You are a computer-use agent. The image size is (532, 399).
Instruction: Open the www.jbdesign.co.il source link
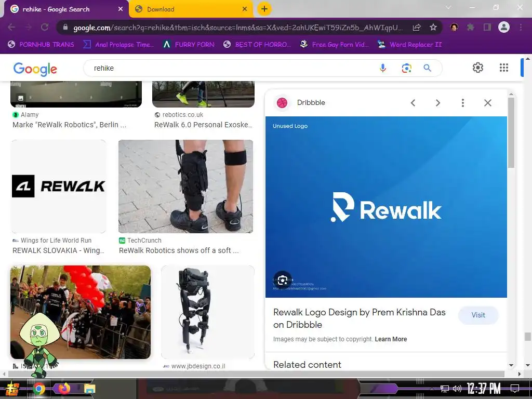pos(198,366)
